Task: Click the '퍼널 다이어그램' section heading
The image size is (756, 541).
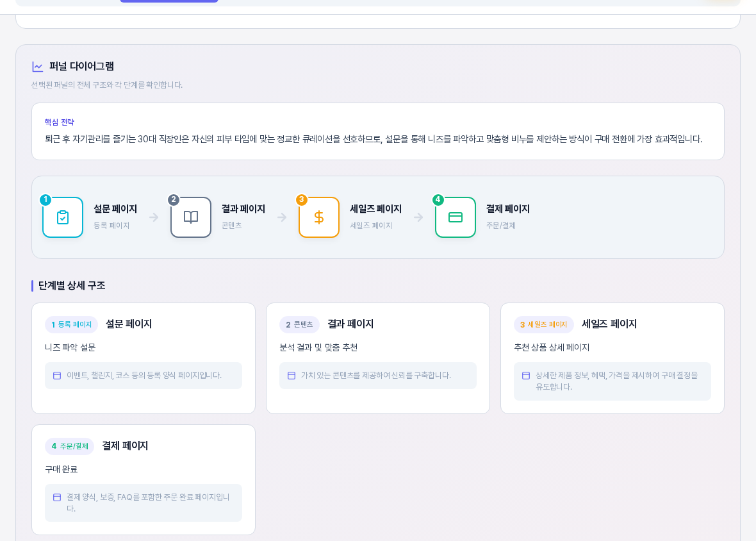Action: [81, 66]
